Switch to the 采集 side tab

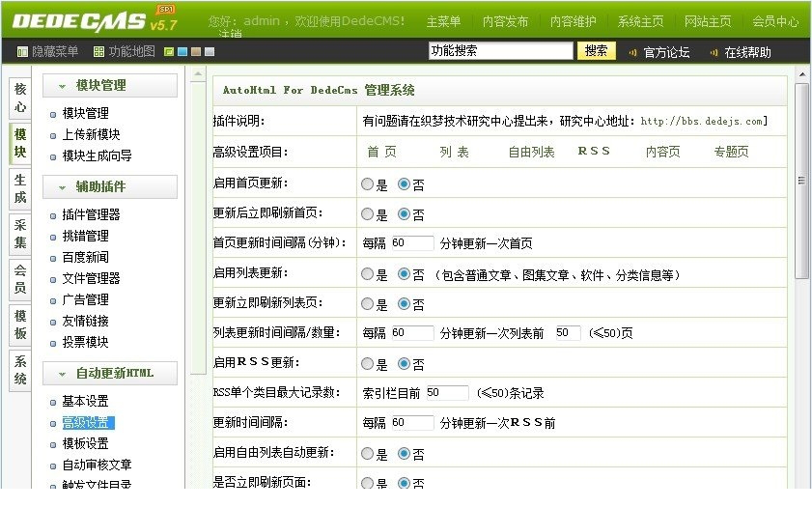(20, 234)
